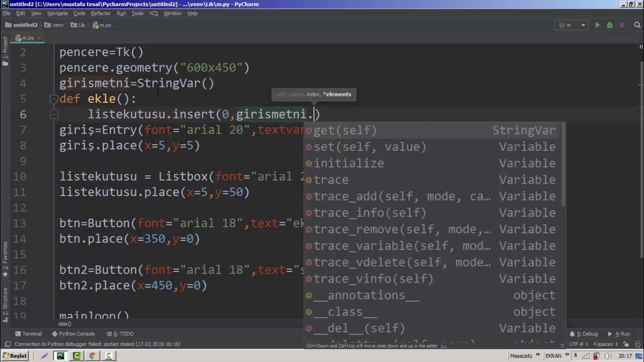
Task: Open the VCS menu
Action: point(153,13)
